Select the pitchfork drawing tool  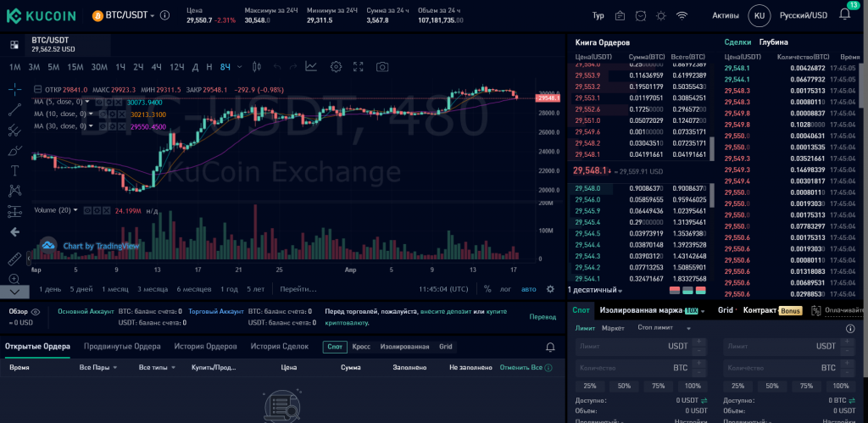point(15,130)
